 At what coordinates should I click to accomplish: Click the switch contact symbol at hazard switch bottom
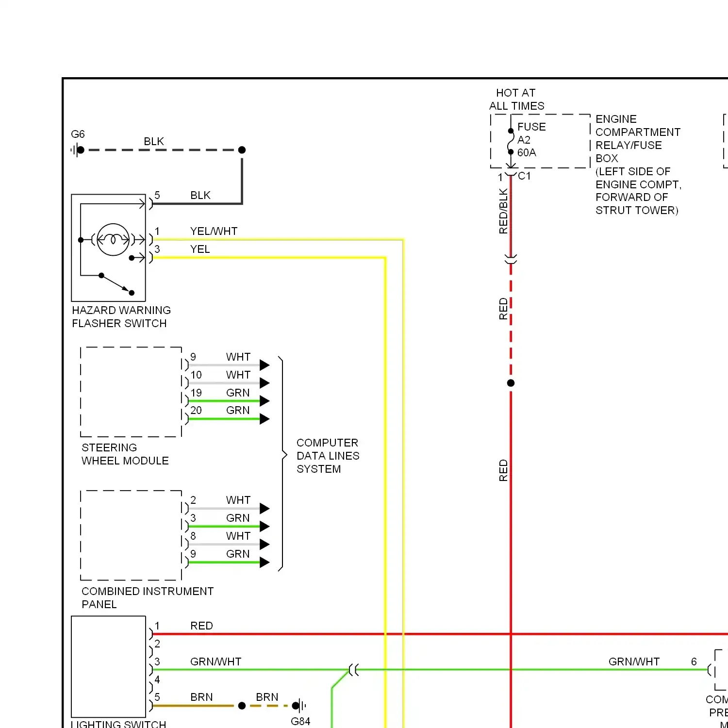pos(116,284)
